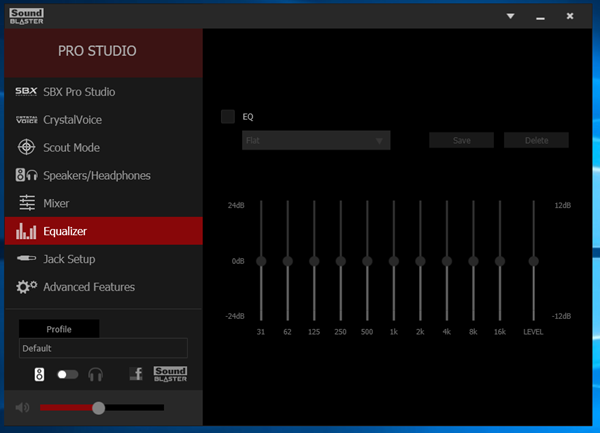Select the Scout Mode crosshair icon
This screenshot has height=433, width=600.
pos(26,147)
